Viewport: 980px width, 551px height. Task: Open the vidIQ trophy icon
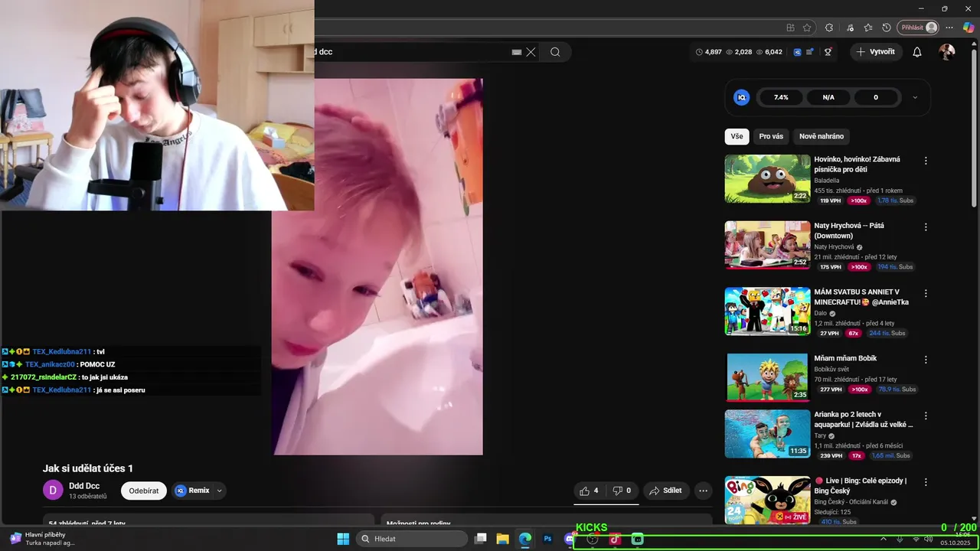[828, 52]
